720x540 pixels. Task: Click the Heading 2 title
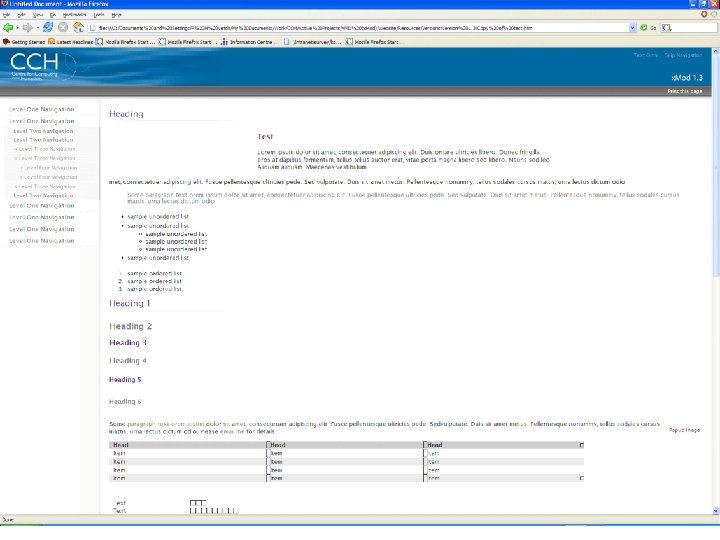(x=130, y=326)
